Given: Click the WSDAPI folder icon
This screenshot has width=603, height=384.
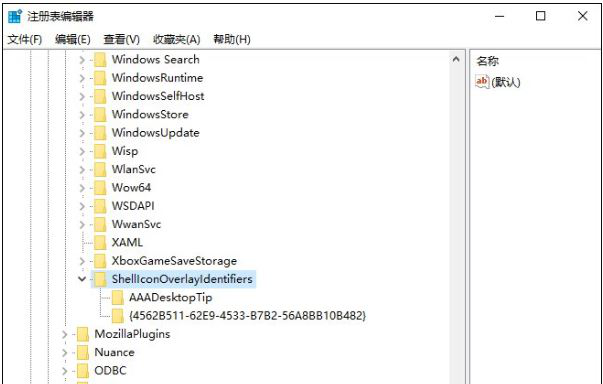Looking at the screenshot, I should (100, 206).
